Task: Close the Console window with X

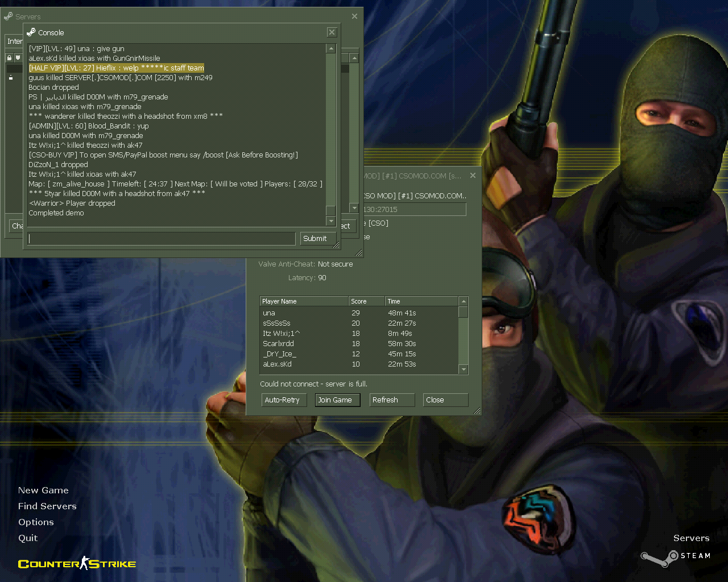Action: point(332,32)
